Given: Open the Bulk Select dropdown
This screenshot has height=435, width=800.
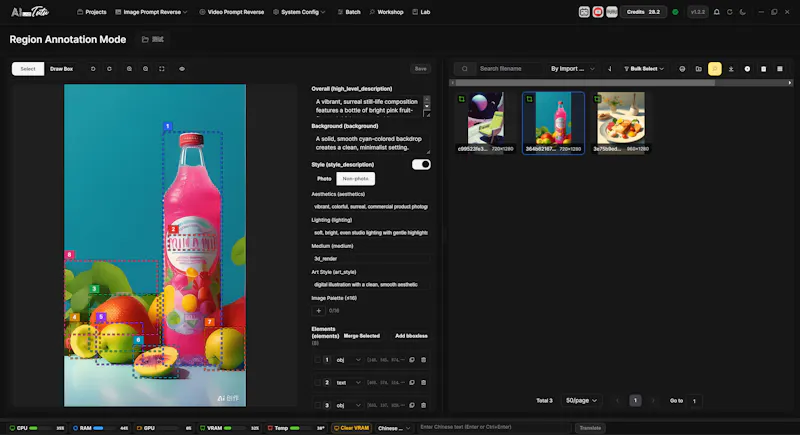Looking at the screenshot, I should point(644,68).
